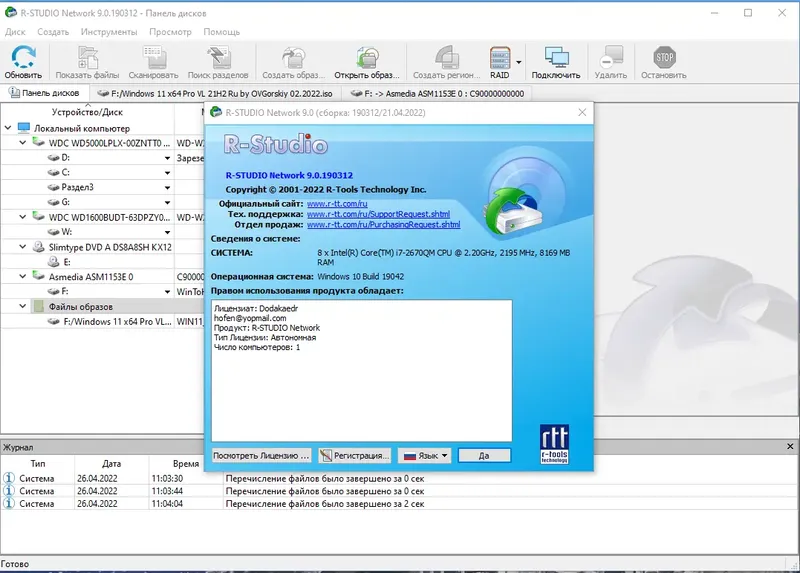The image size is (800, 573).
Task: Open the PurchasingRequest.shtml sales link
Action: (383, 225)
